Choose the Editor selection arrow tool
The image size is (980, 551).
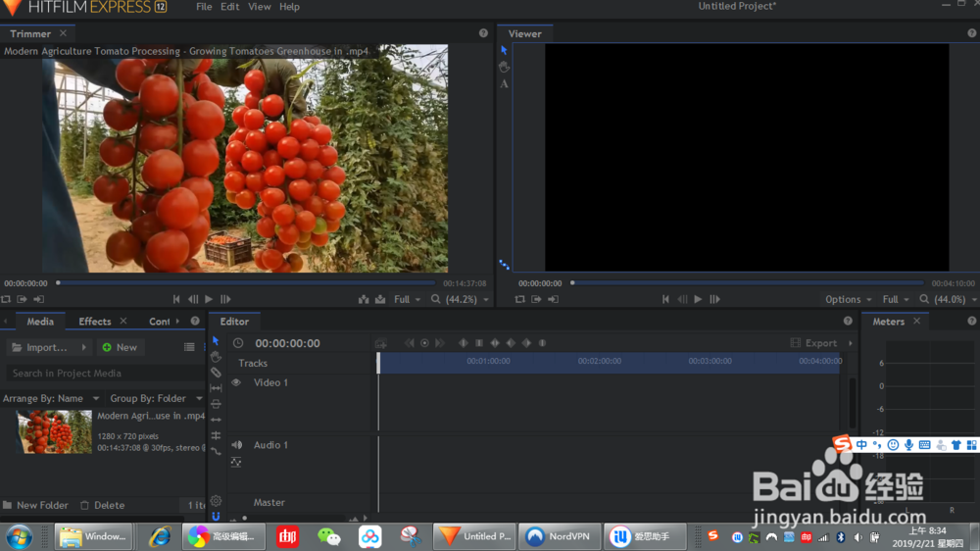(x=216, y=341)
